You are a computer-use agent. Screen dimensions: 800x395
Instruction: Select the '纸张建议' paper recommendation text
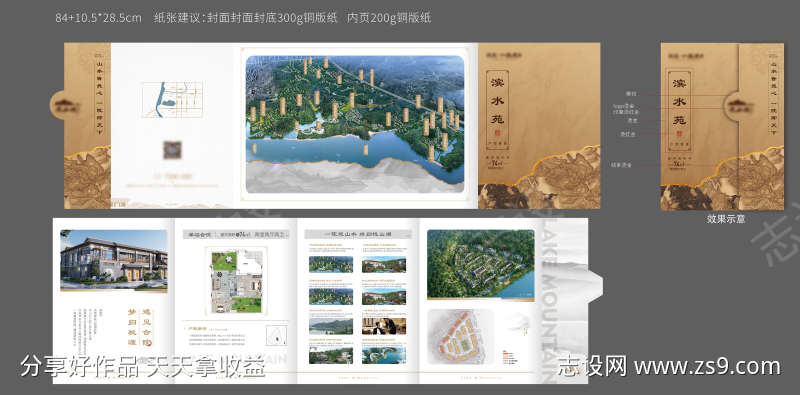[x=292, y=18]
